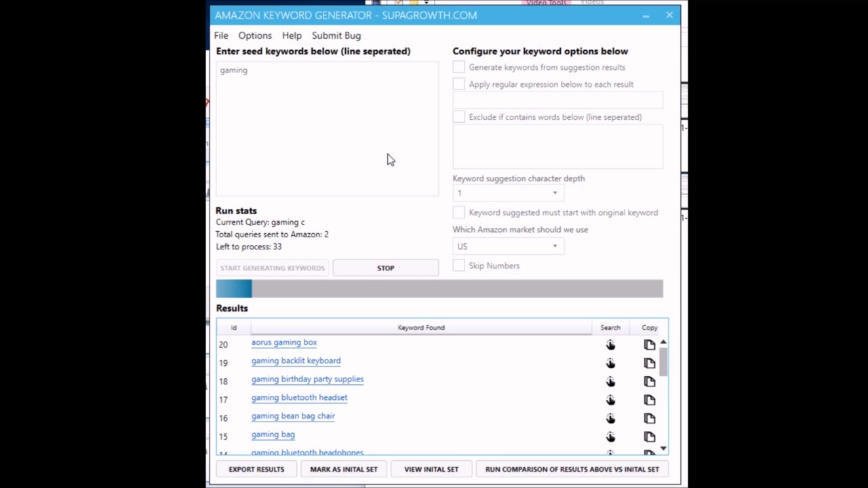Copy keyword 'gaming backlit keyboard'

(x=650, y=363)
